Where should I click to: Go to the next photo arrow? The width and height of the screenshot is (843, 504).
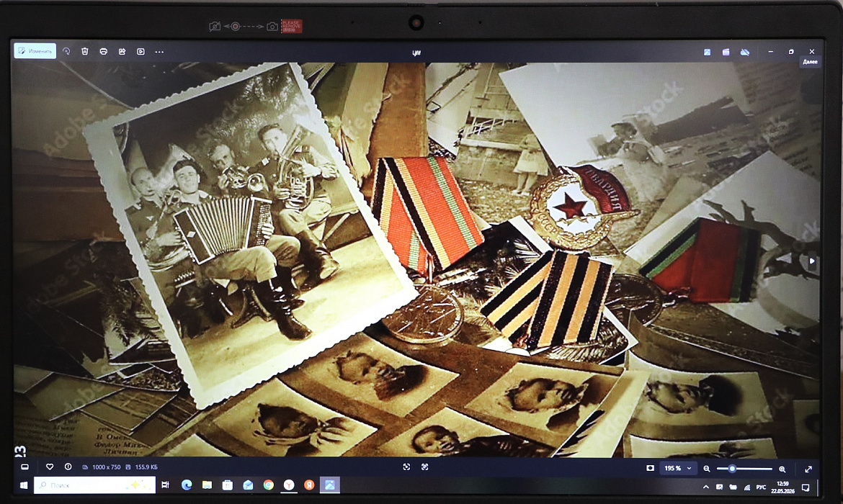coord(812,261)
